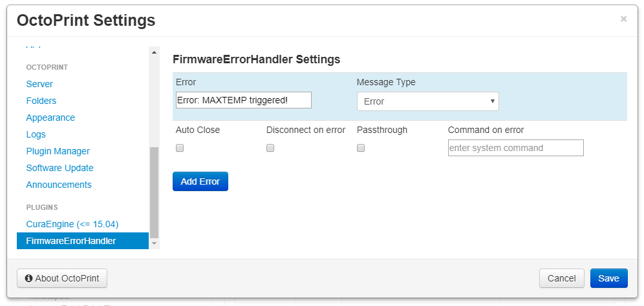The height and width of the screenshot is (306, 644).
Task: Click the sidebar scrollbar down arrow
Action: pos(154,243)
